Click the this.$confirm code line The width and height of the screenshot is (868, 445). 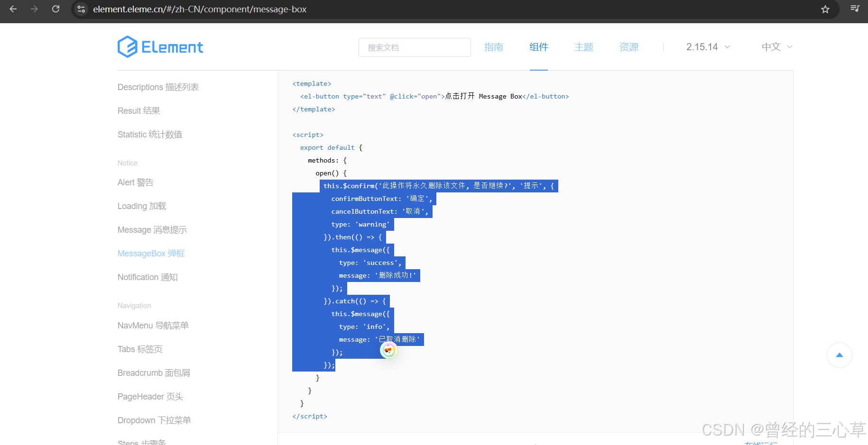tap(439, 186)
